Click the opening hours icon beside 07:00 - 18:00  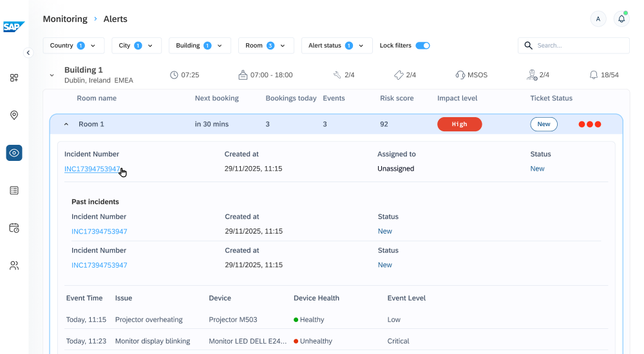coord(243,75)
